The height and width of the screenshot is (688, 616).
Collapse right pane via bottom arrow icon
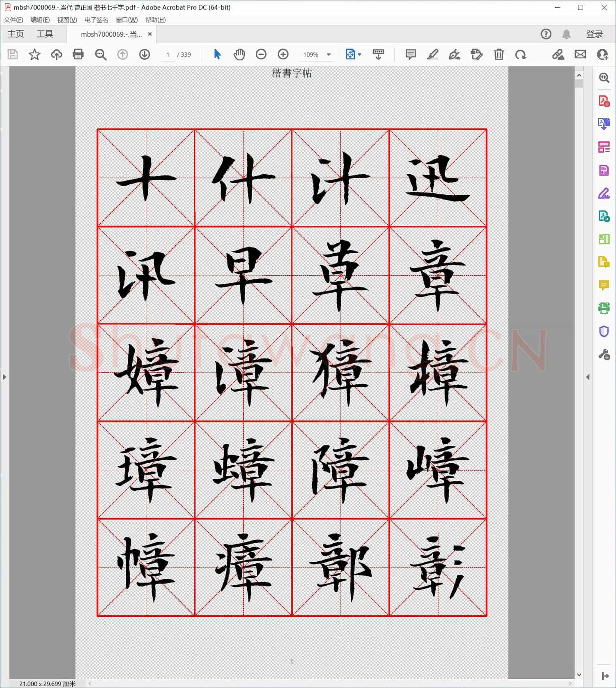pos(605,676)
